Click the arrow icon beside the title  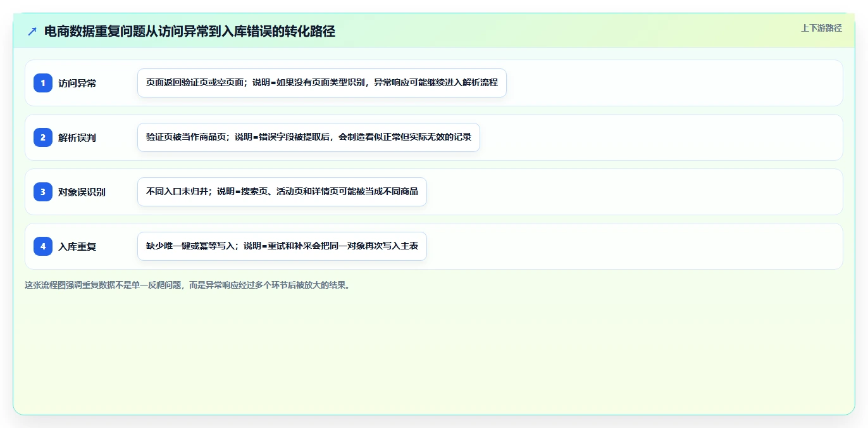[x=32, y=32]
